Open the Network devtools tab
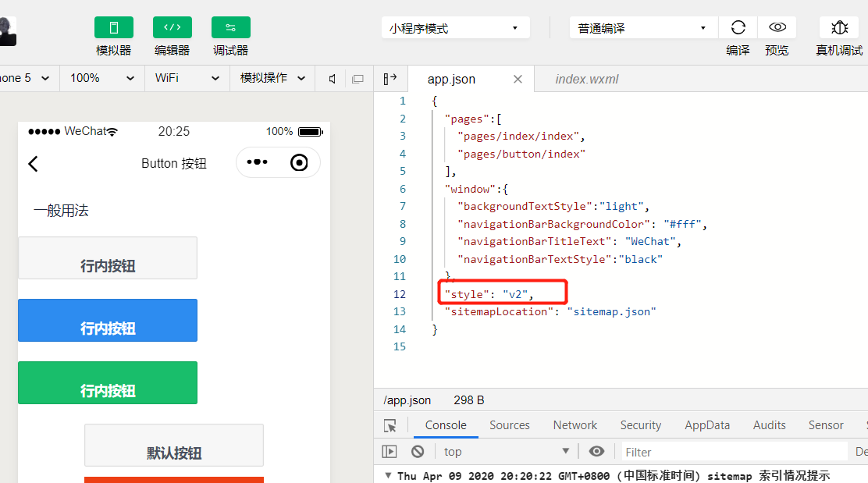Screen dimensions: 868x483 pos(575,425)
